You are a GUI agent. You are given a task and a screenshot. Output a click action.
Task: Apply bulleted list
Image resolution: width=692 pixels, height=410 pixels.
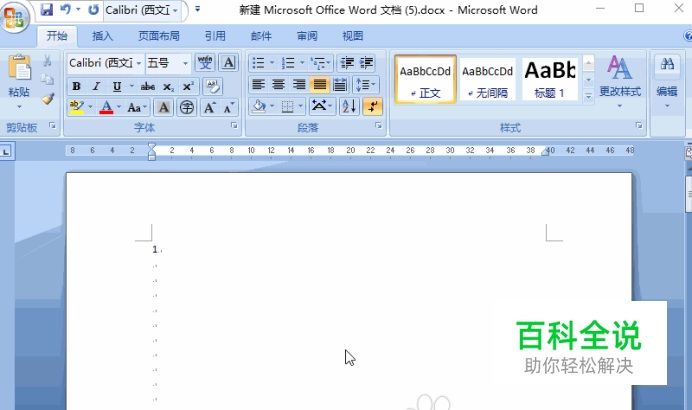[x=258, y=63]
